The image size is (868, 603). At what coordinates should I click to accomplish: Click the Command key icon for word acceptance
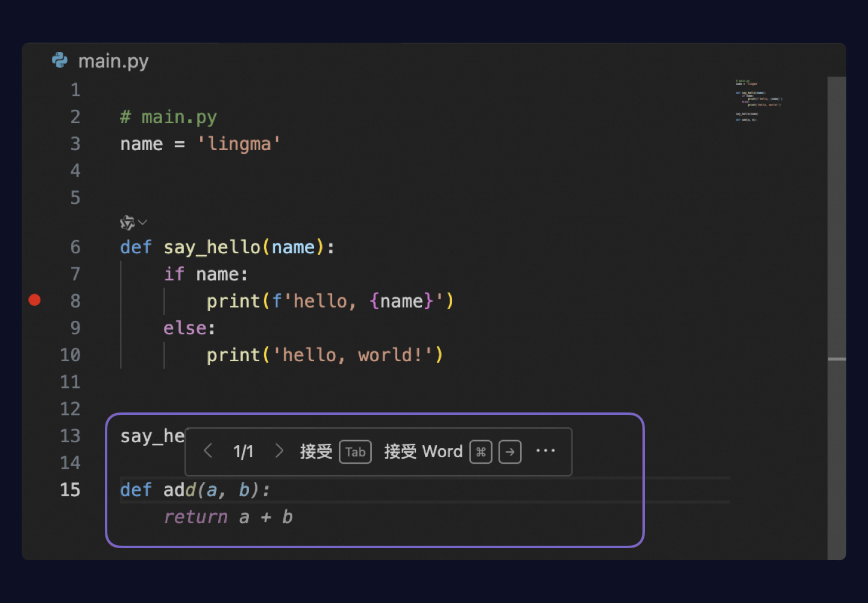pos(480,452)
